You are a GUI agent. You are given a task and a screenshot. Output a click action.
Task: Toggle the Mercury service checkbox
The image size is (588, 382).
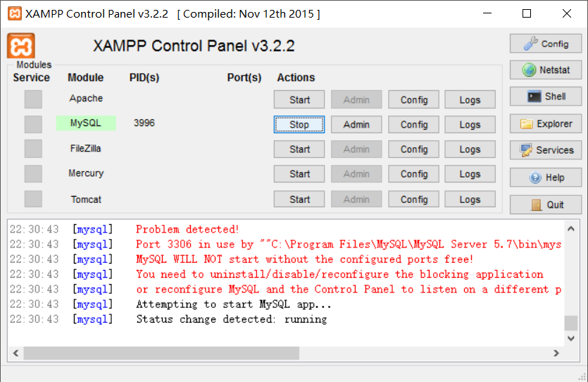(x=33, y=174)
